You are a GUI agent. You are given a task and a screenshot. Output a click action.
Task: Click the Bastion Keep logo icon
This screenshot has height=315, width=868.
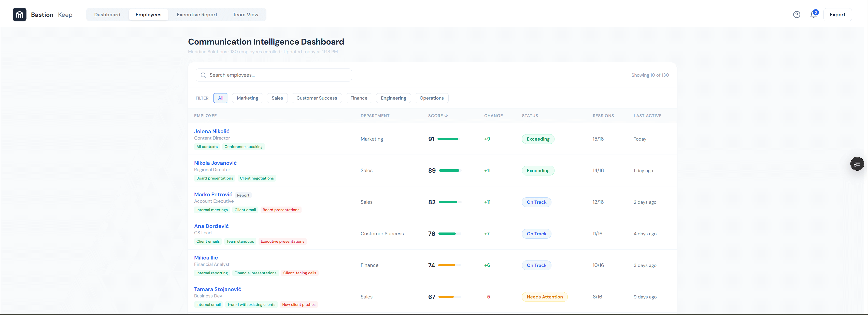[x=20, y=15]
